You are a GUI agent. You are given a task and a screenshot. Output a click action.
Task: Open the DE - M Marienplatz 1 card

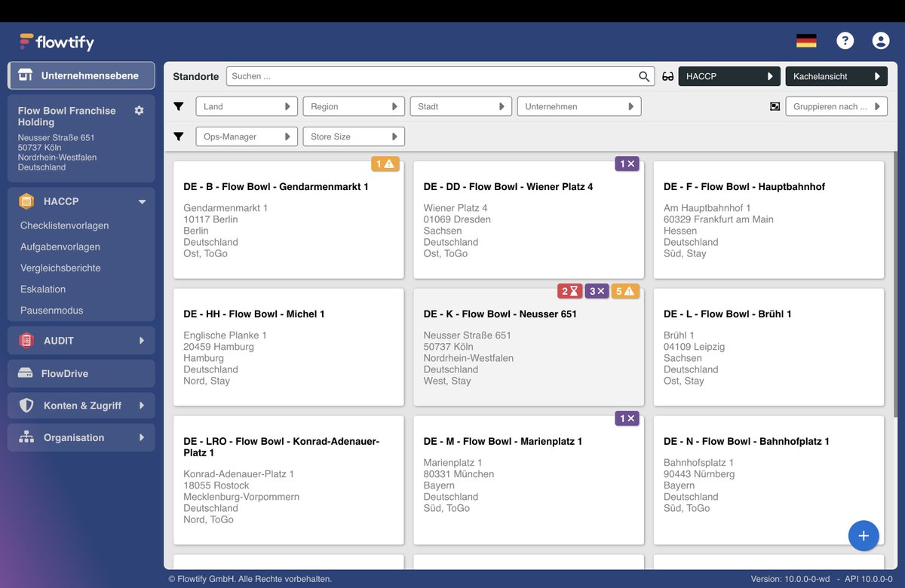click(529, 479)
